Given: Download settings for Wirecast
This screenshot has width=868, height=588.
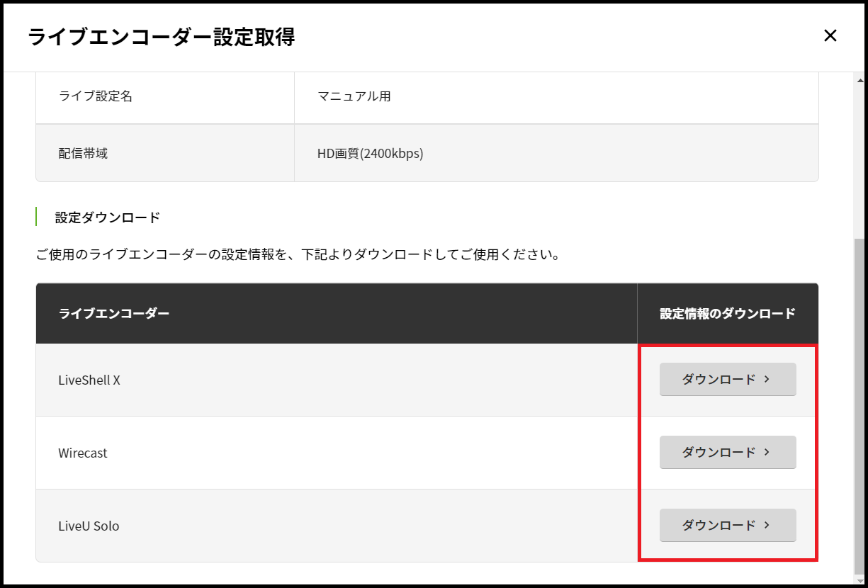Looking at the screenshot, I should [x=727, y=453].
